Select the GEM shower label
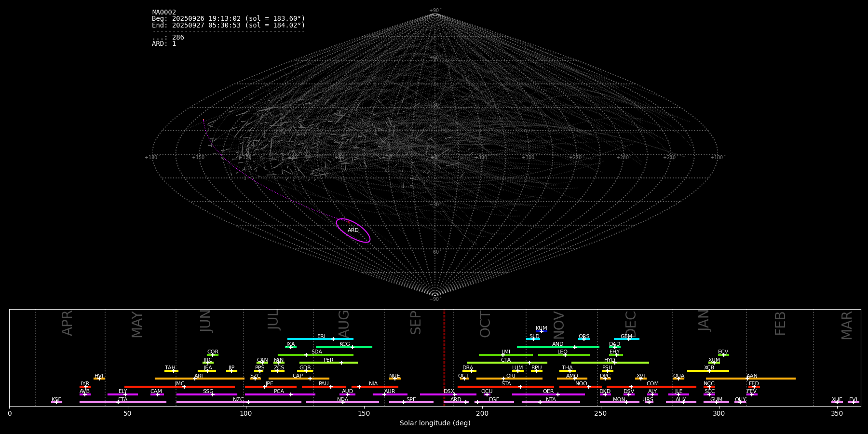 626,337
